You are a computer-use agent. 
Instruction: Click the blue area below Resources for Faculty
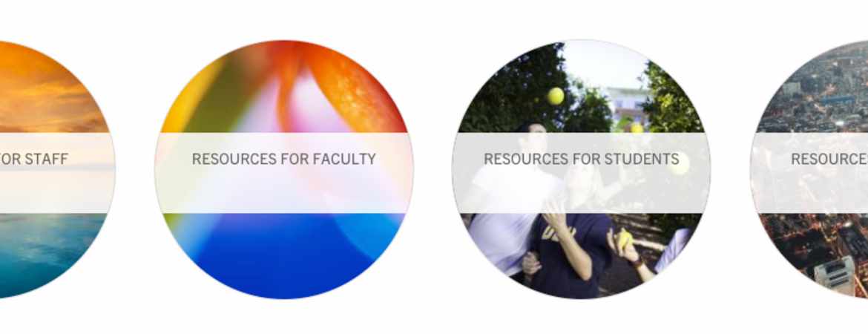[x=284, y=255]
